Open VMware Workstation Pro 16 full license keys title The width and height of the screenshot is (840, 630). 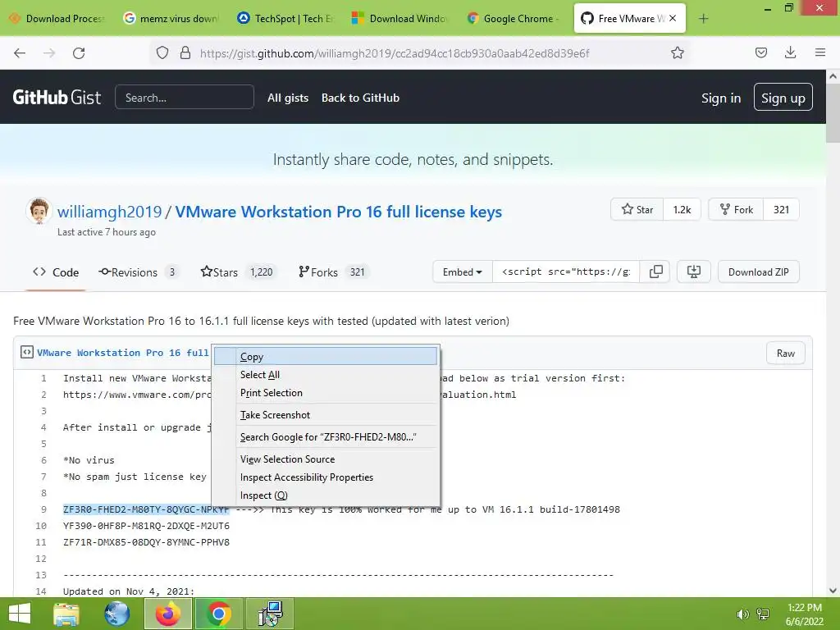pos(339,212)
